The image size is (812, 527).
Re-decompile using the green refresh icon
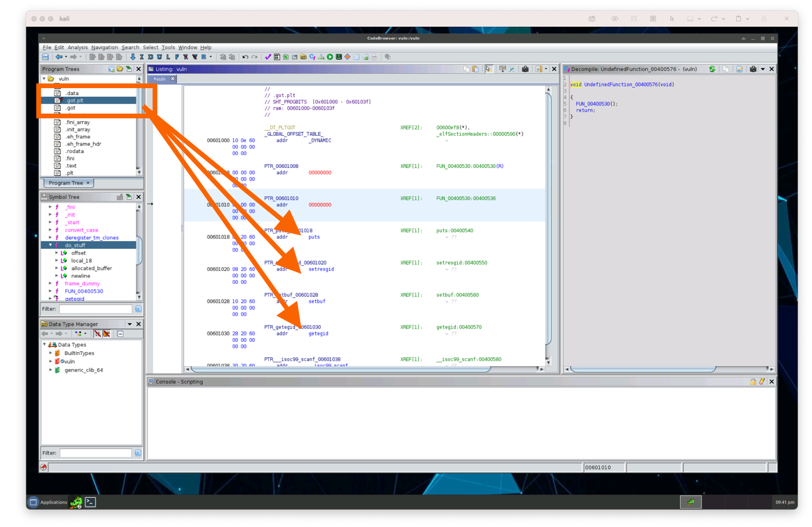click(712, 69)
